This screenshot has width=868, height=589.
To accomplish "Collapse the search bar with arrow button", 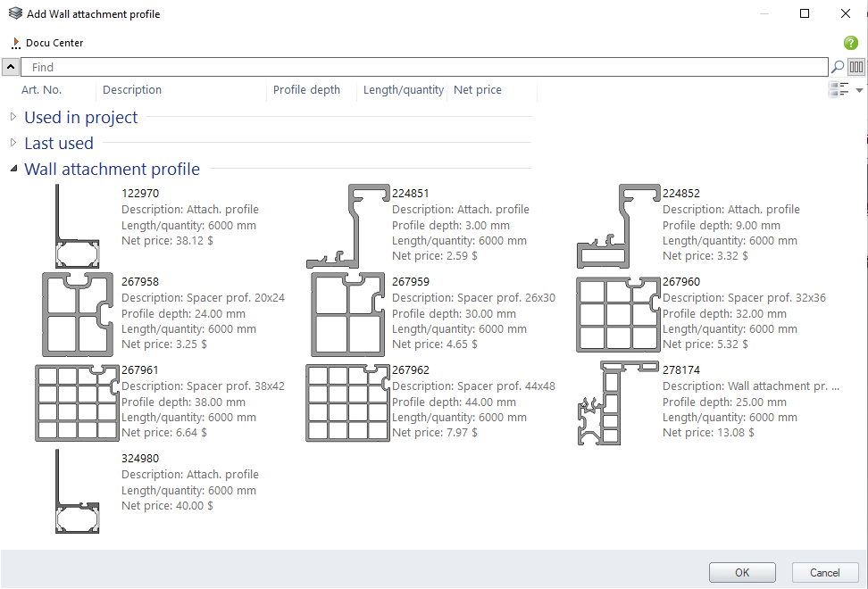I will tap(10, 67).
